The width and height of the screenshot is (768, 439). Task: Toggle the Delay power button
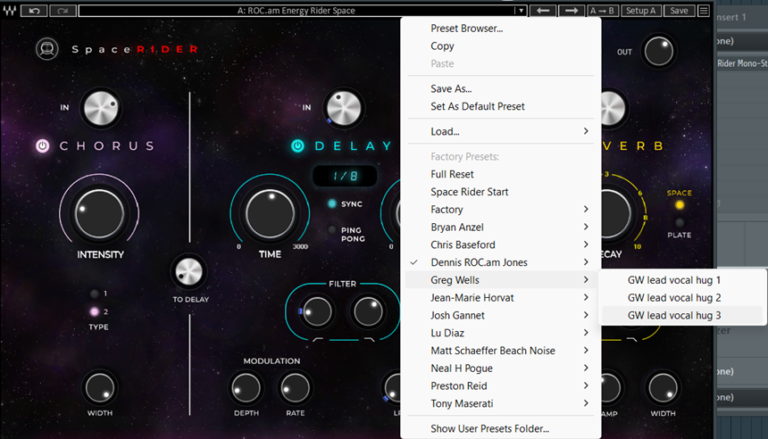coord(298,146)
